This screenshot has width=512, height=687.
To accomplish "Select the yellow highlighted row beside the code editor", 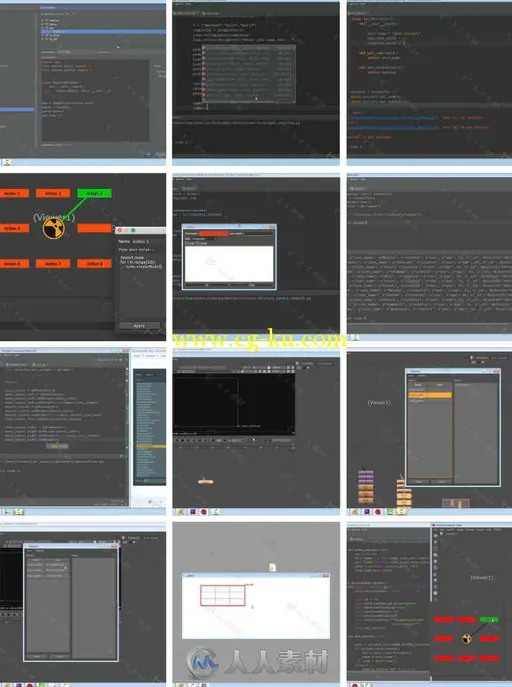I will point(151,446).
